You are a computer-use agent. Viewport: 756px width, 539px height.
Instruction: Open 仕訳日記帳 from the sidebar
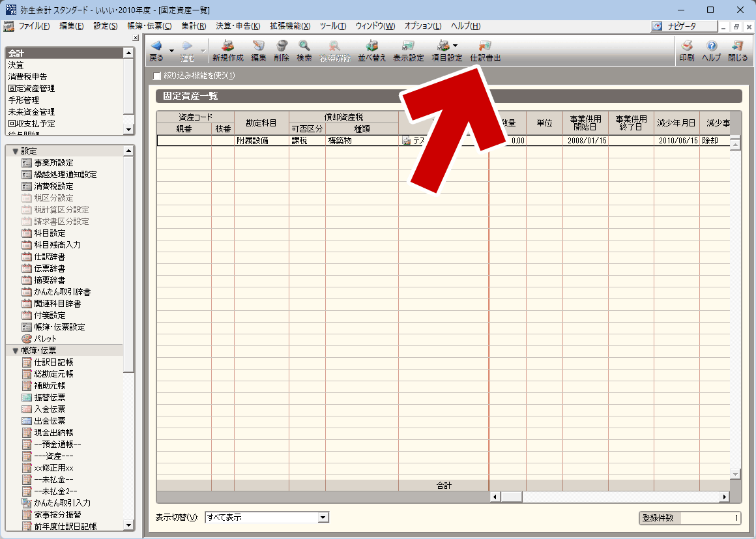pyautogui.click(x=53, y=362)
